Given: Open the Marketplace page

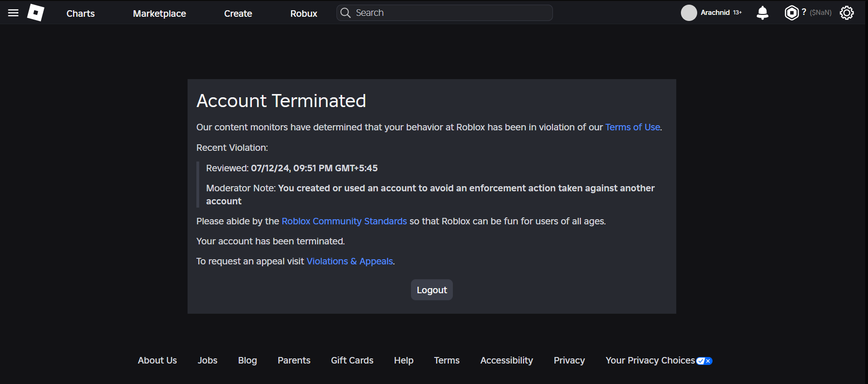Looking at the screenshot, I should (x=160, y=13).
